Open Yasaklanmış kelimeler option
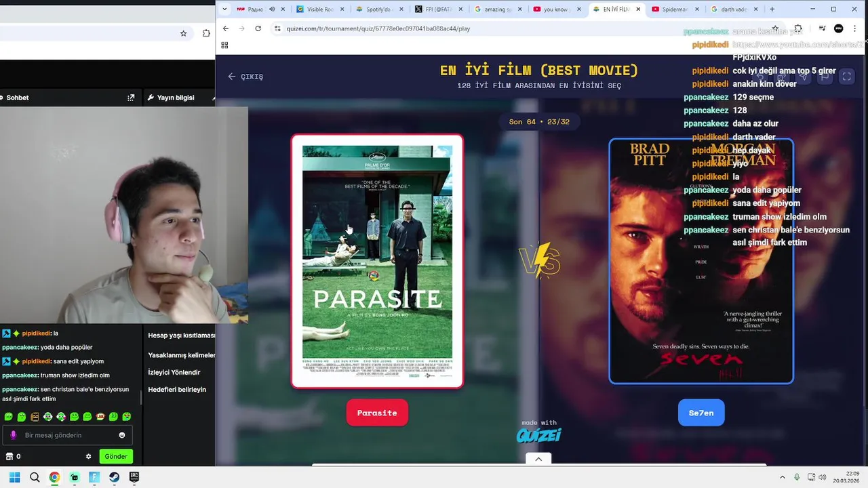The width and height of the screenshot is (868, 488). pos(182,355)
